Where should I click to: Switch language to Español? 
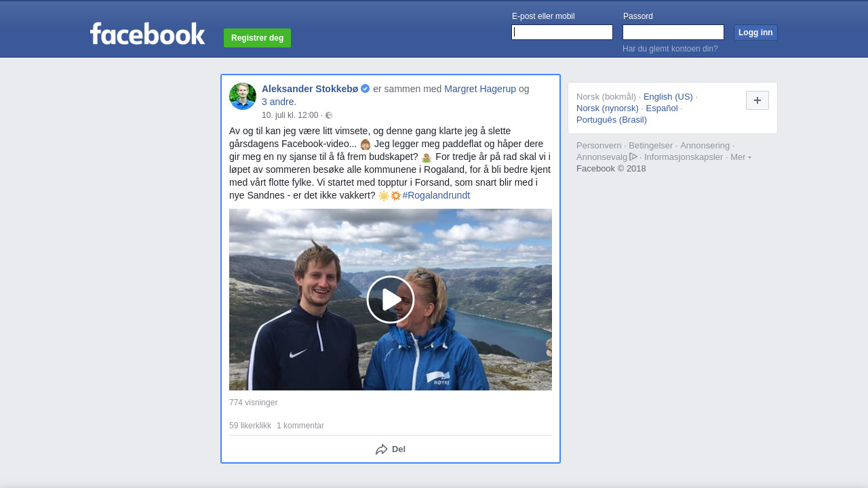click(x=662, y=108)
